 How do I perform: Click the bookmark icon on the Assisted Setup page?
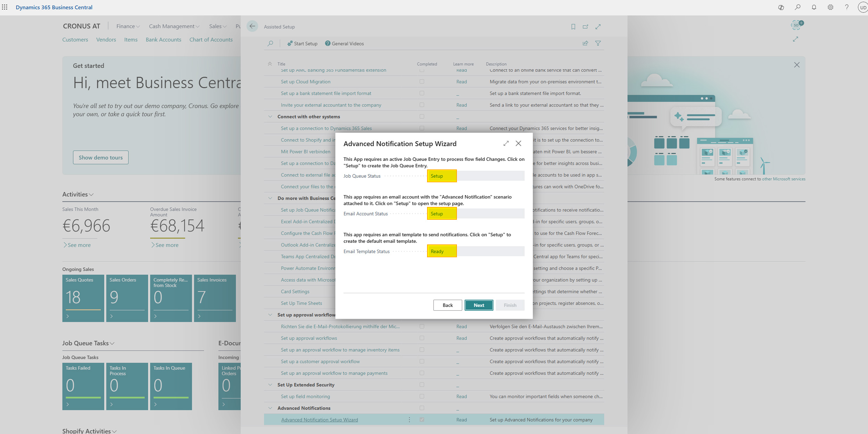(573, 27)
